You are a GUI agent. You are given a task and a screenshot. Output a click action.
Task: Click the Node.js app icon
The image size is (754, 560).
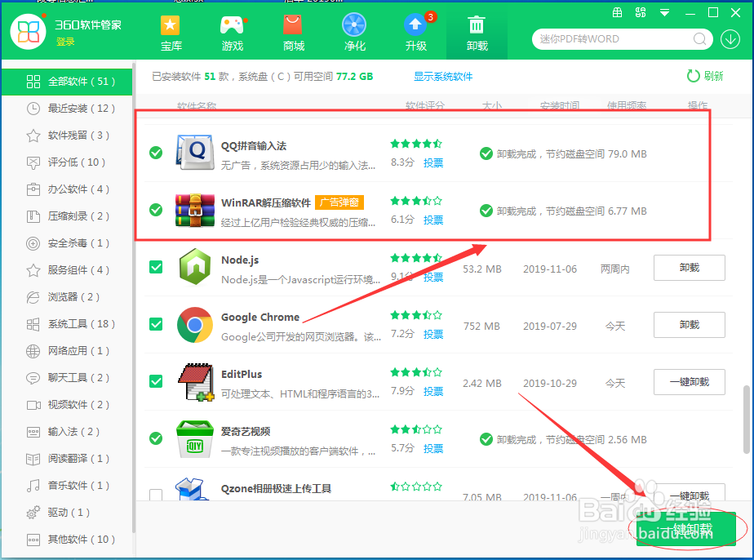[195, 267]
